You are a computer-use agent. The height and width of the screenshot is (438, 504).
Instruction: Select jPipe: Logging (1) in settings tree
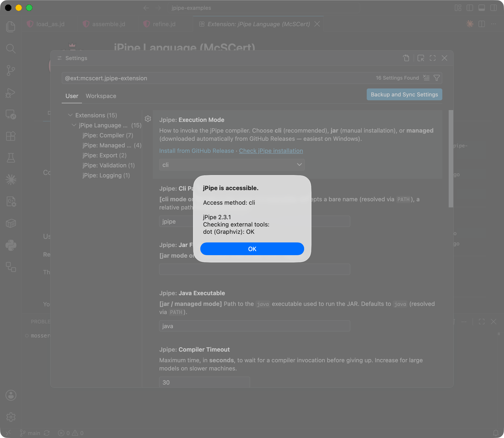106,176
